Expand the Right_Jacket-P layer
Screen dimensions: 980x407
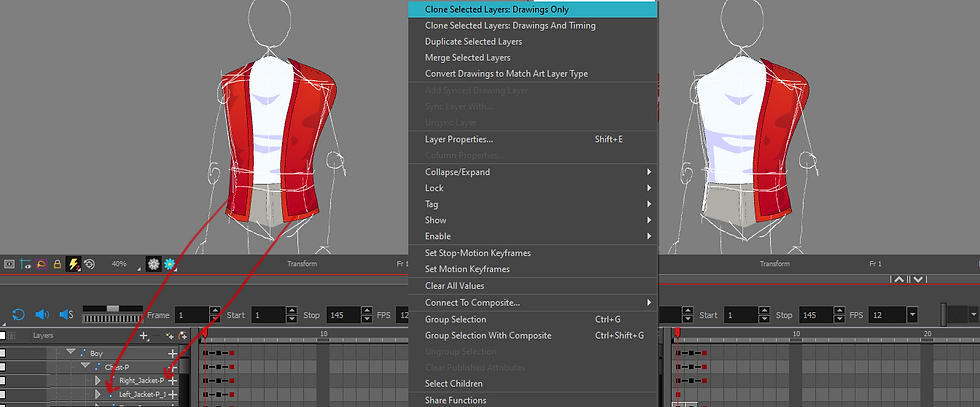click(x=98, y=380)
